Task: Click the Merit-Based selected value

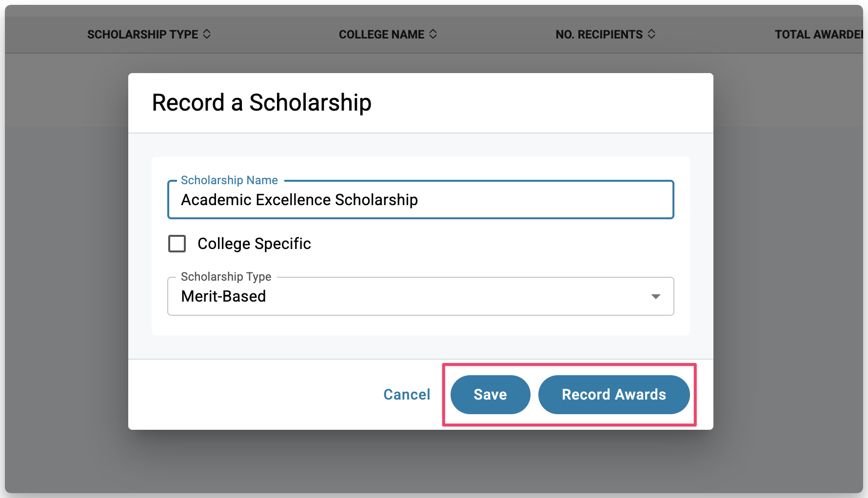Action: tap(223, 296)
